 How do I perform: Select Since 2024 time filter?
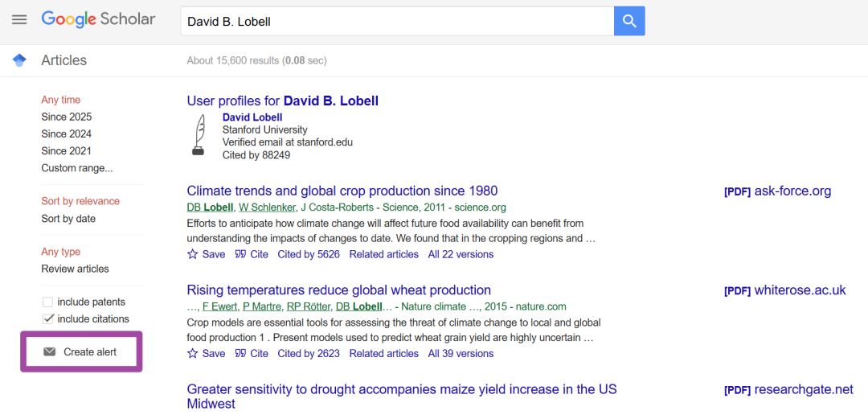click(67, 134)
